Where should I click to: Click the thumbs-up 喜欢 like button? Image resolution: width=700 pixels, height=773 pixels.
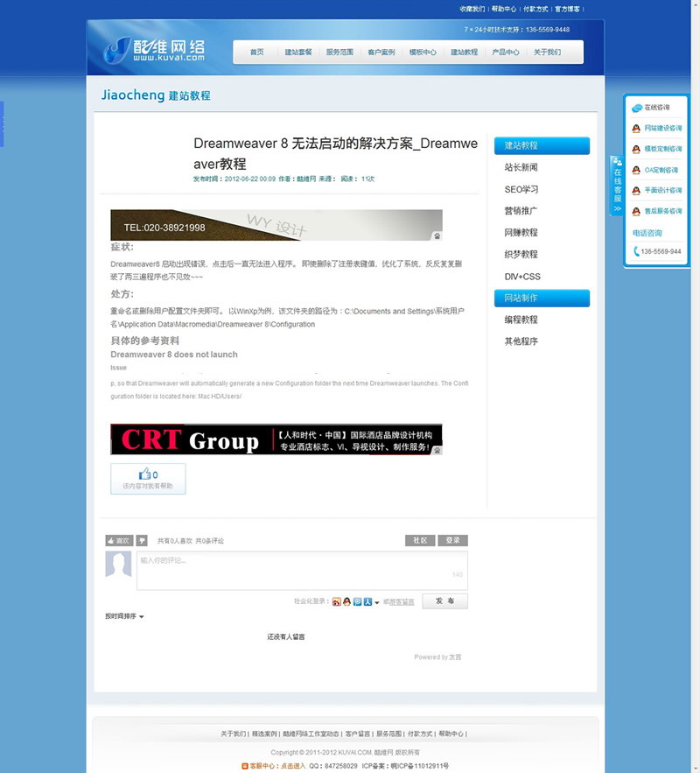point(118,541)
